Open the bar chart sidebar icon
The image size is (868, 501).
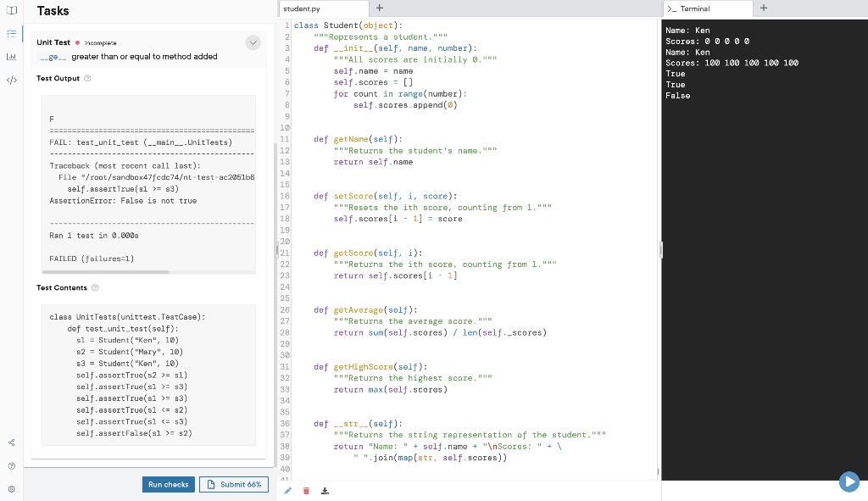[x=12, y=57]
